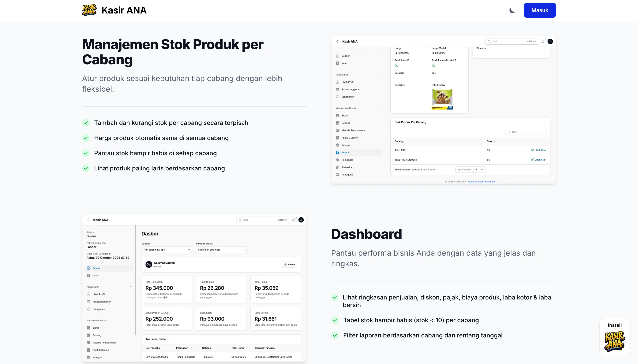This screenshot has width=638, height=364.
Task: Click the Kasir ANA logo in the header
Action: [x=89, y=10]
